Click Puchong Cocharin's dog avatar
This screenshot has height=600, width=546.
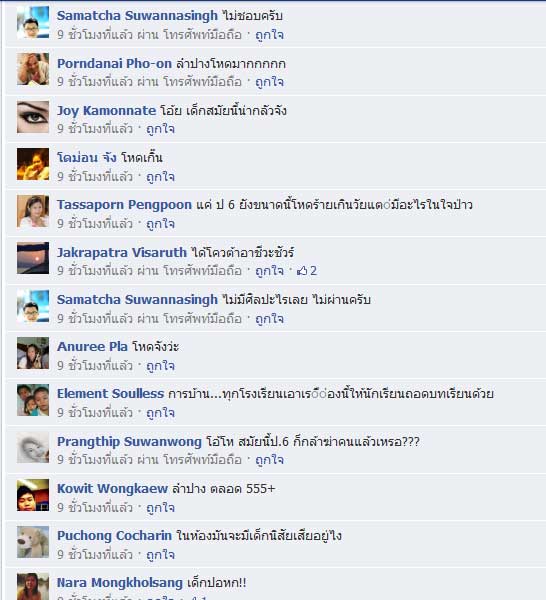pyautogui.click(x=33, y=542)
